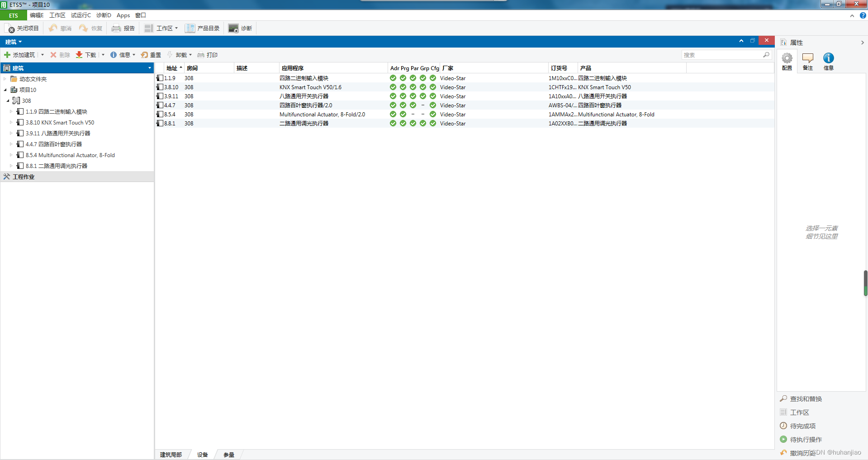Collapse the 项目10 tree node
868x460 pixels.
[5, 90]
